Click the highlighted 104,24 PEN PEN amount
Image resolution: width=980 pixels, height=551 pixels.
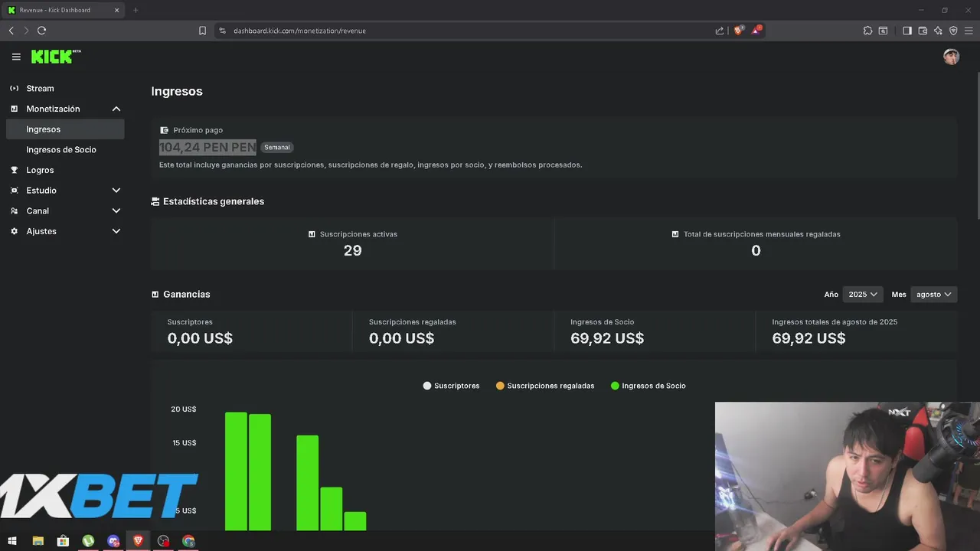click(207, 147)
